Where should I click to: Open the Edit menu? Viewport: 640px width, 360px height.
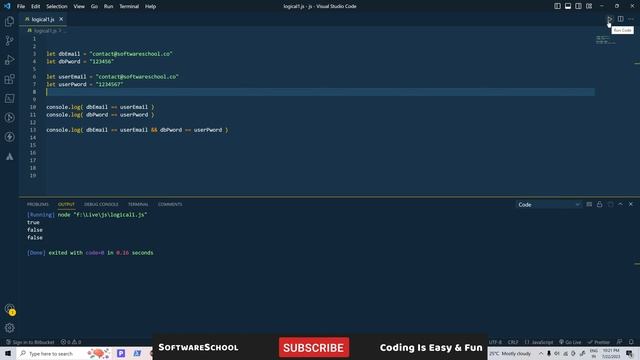click(x=36, y=6)
